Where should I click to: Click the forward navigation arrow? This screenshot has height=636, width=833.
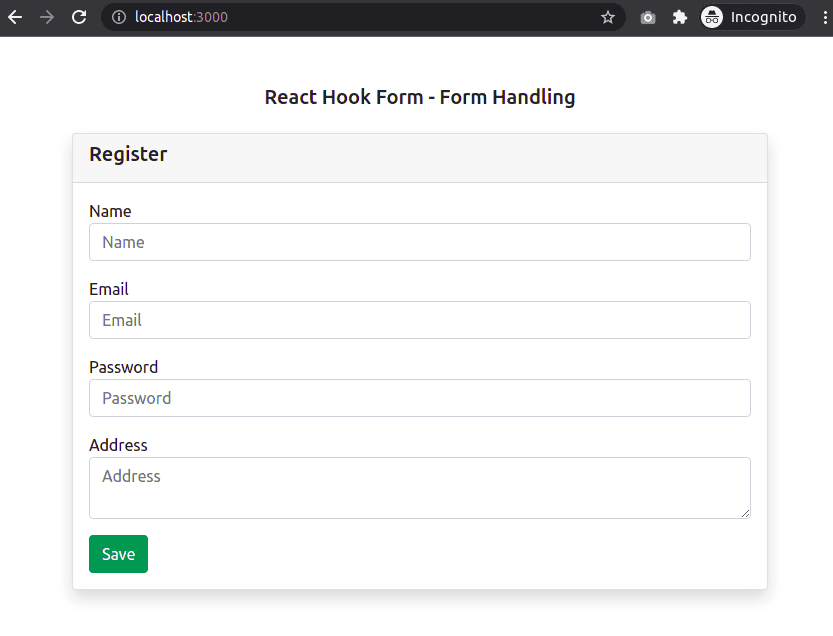tap(47, 16)
